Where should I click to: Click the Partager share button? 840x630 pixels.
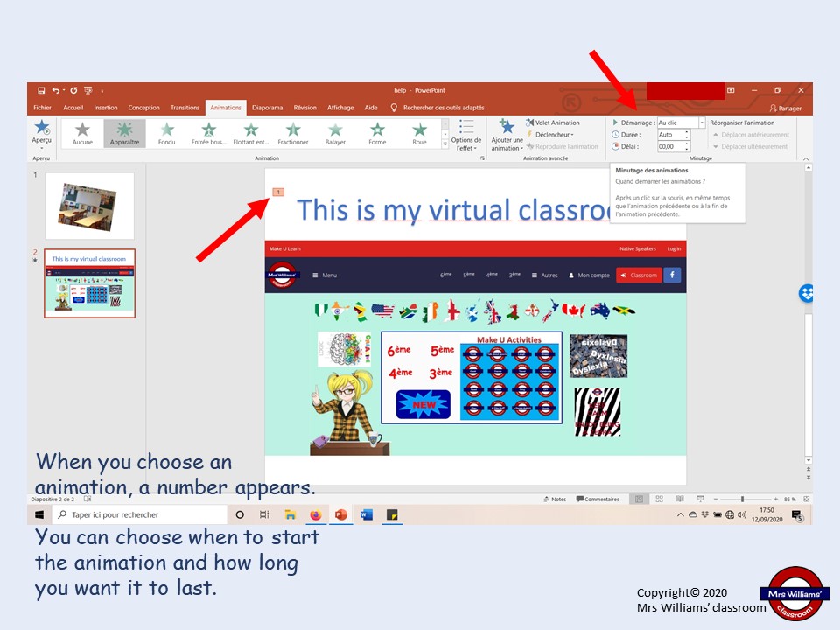(786, 108)
